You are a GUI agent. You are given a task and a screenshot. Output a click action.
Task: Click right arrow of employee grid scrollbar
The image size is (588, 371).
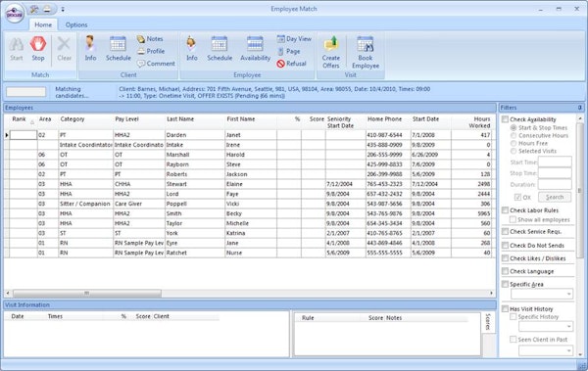[x=492, y=293]
